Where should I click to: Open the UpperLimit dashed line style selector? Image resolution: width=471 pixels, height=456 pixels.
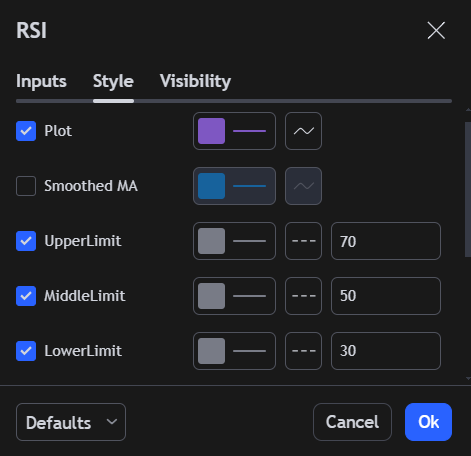click(303, 241)
